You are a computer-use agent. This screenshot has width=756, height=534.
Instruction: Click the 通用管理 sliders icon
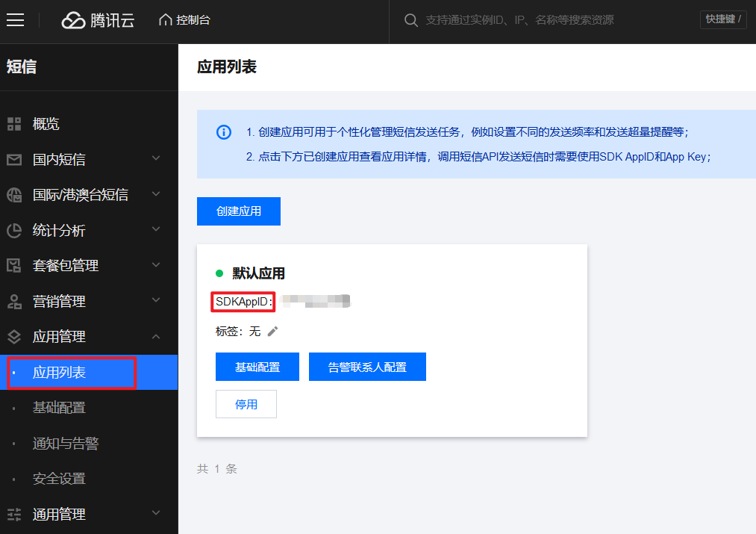14,515
